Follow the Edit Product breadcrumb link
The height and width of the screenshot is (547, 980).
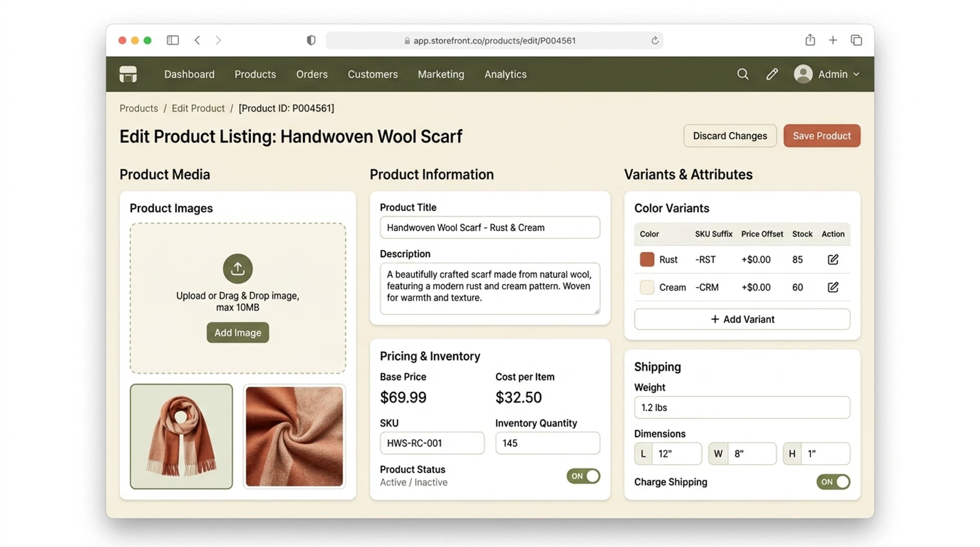(198, 108)
